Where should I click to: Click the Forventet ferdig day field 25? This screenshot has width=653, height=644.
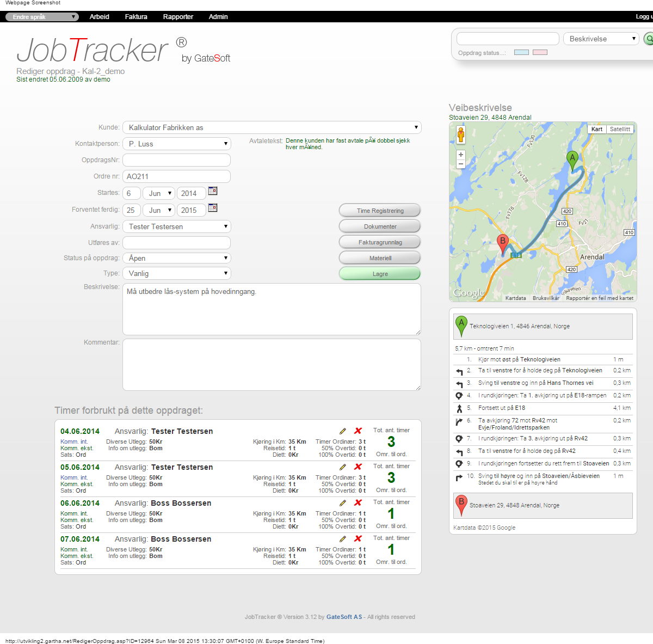(x=132, y=210)
